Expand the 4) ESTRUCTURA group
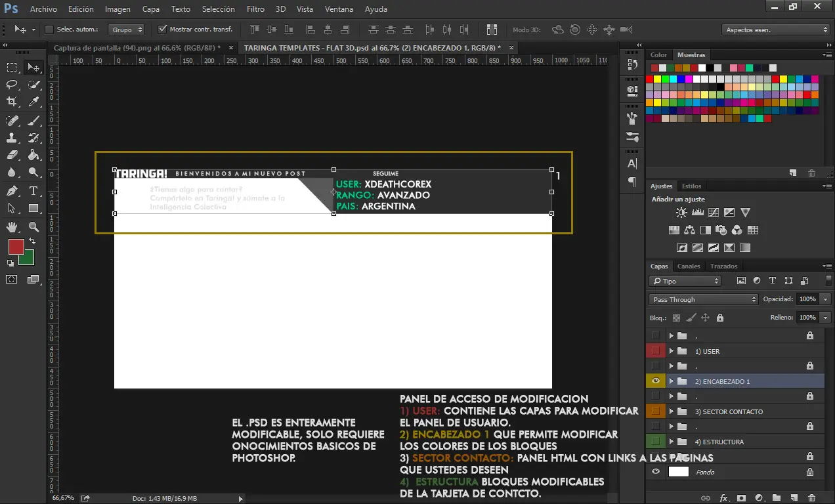Screen dimensions: 835x504 [671, 442]
